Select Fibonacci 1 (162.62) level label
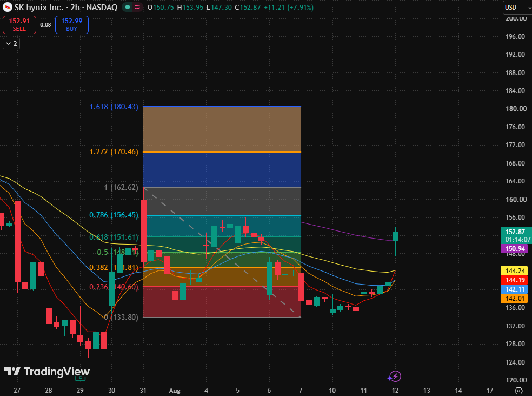 (121, 188)
